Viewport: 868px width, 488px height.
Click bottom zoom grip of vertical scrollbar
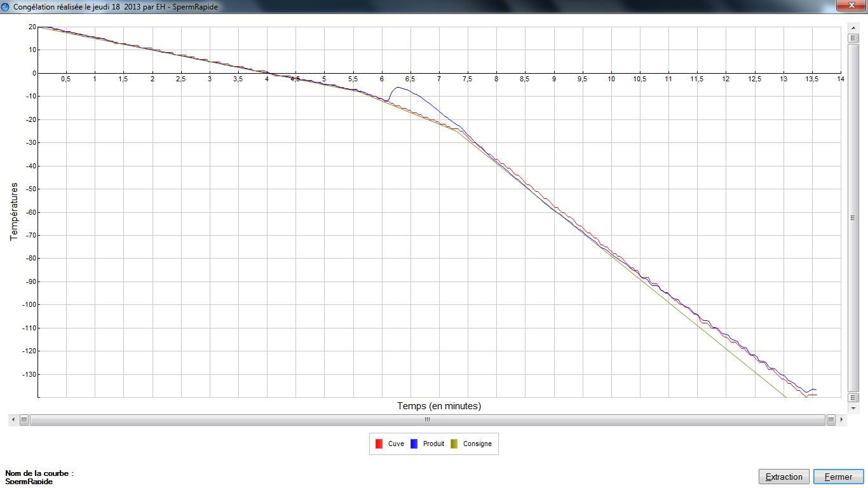(x=853, y=398)
